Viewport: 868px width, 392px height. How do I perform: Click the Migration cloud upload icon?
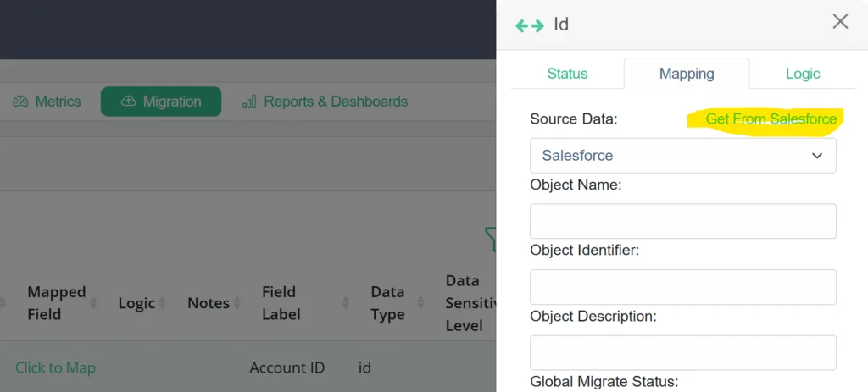[x=129, y=102]
